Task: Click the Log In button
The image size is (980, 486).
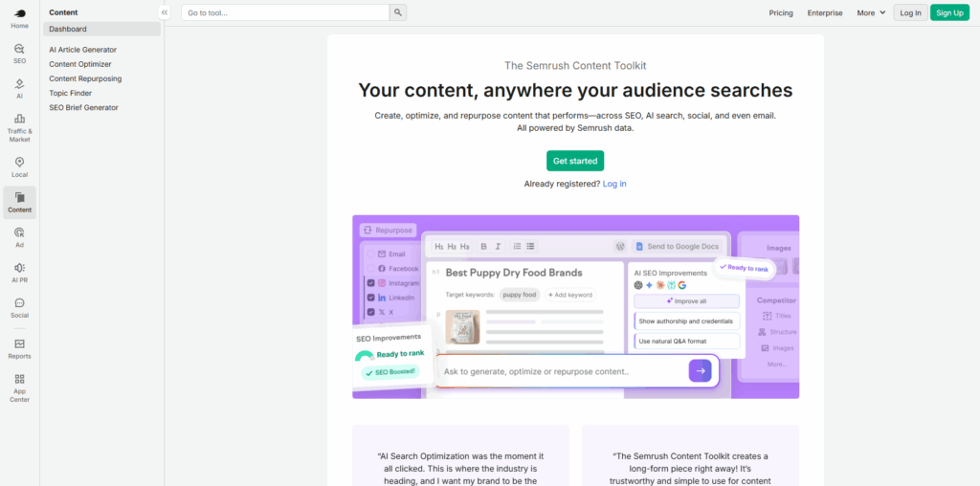Action: (x=911, y=12)
